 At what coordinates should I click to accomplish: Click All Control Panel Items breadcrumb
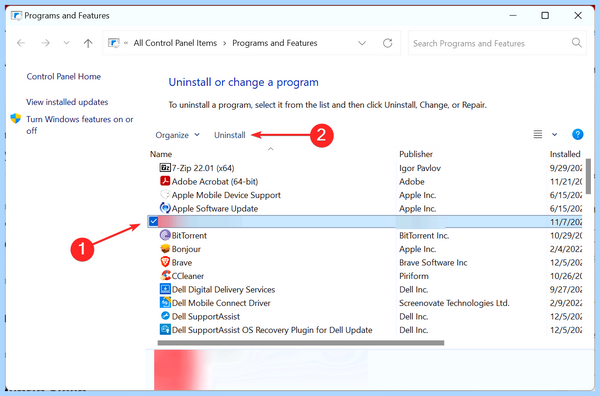click(x=175, y=43)
